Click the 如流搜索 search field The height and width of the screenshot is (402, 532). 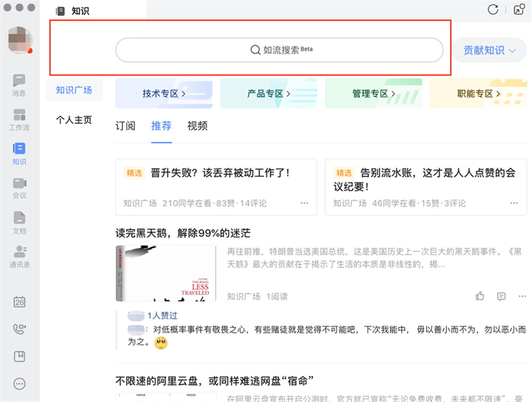279,50
